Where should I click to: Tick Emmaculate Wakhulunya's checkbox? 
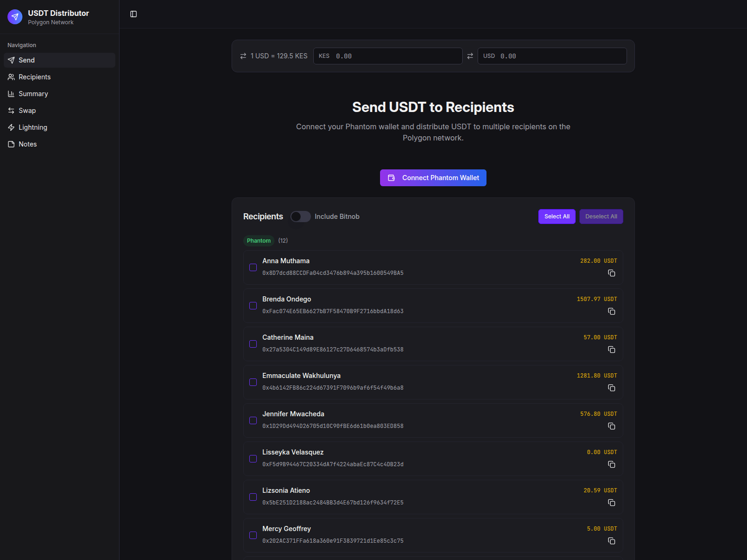click(253, 382)
